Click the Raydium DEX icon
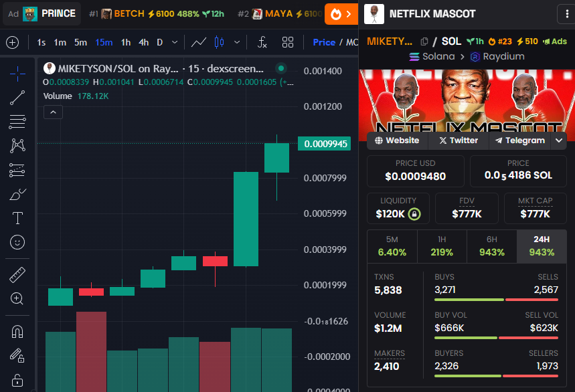The width and height of the screenshot is (575, 392). (x=475, y=57)
